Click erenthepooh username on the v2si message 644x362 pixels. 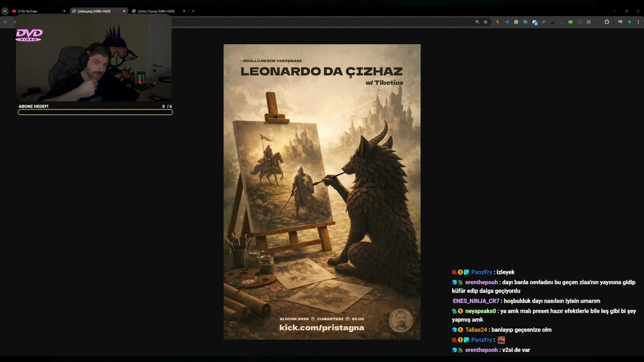[x=481, y=350]
